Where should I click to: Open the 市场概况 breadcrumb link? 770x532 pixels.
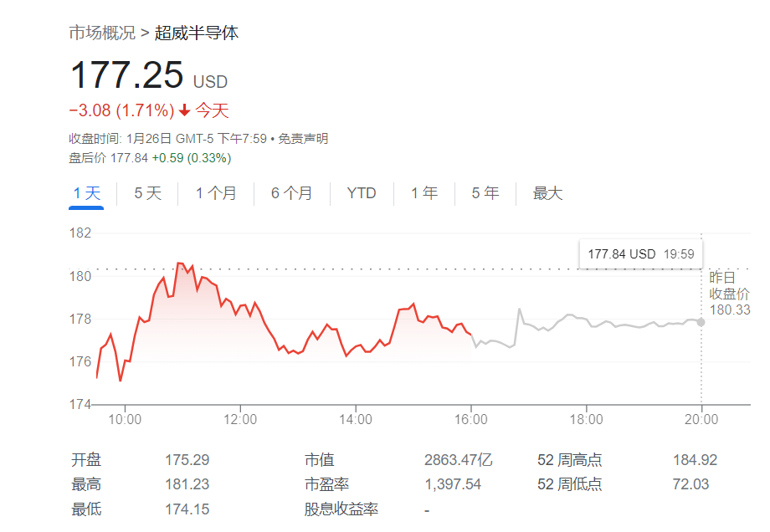click(x=102, y=33)
